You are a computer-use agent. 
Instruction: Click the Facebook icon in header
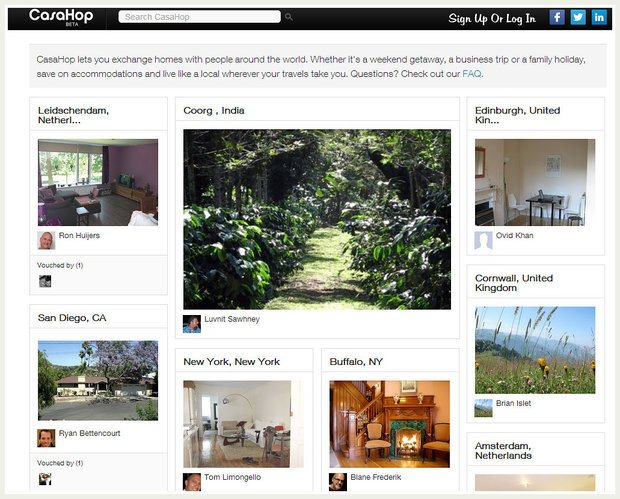[557, 17]
